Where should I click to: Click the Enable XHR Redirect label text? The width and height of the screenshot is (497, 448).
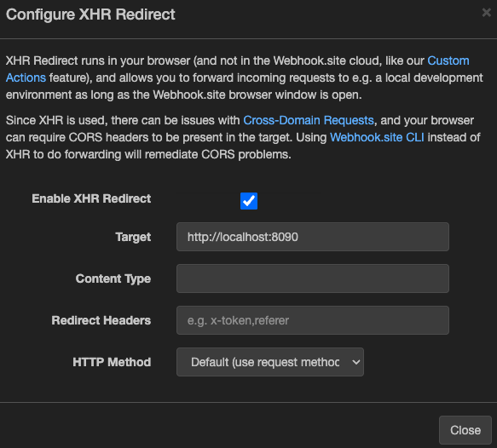(x=91, y=198)
